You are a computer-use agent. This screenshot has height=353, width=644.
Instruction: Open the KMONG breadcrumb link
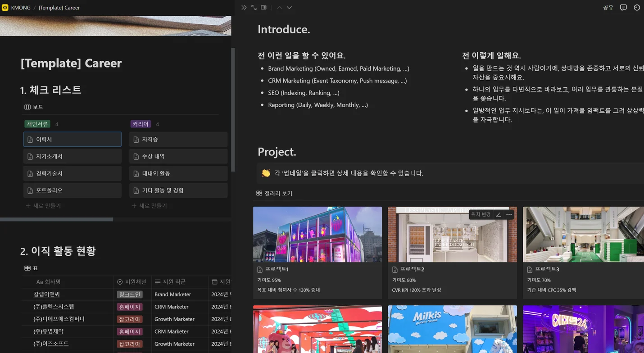coord(21,8)
